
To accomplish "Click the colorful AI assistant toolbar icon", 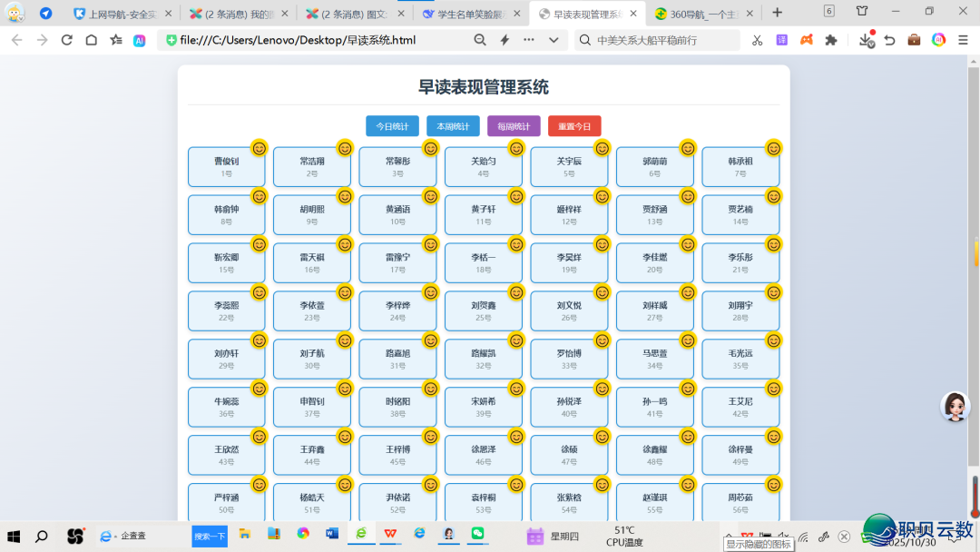I will (936, 41).
